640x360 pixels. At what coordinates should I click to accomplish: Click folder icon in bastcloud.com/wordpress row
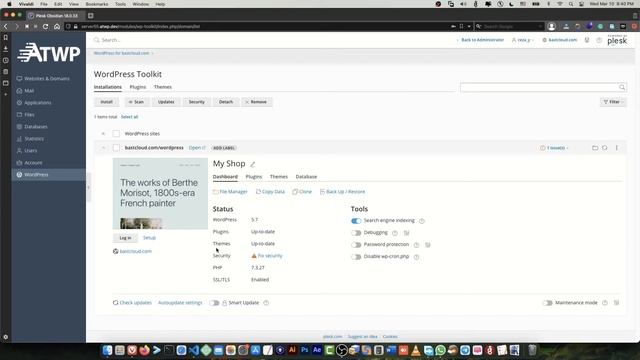[595, 148]
